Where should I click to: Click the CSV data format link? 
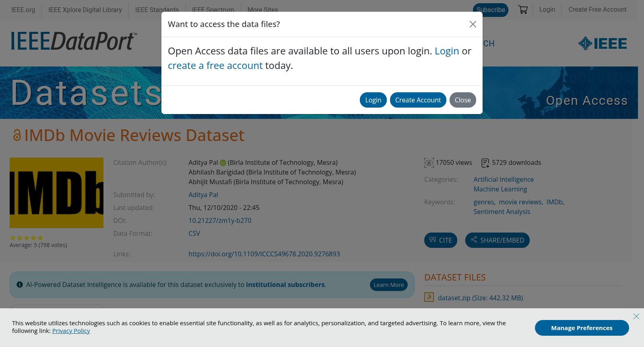194,233
